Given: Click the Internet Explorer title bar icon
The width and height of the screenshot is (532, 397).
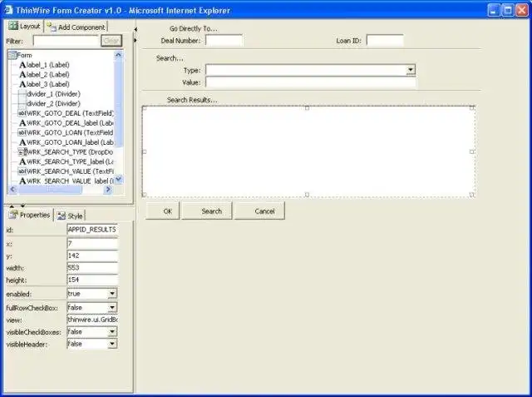Looking at the screenshot, I should [x=8, y=10].
